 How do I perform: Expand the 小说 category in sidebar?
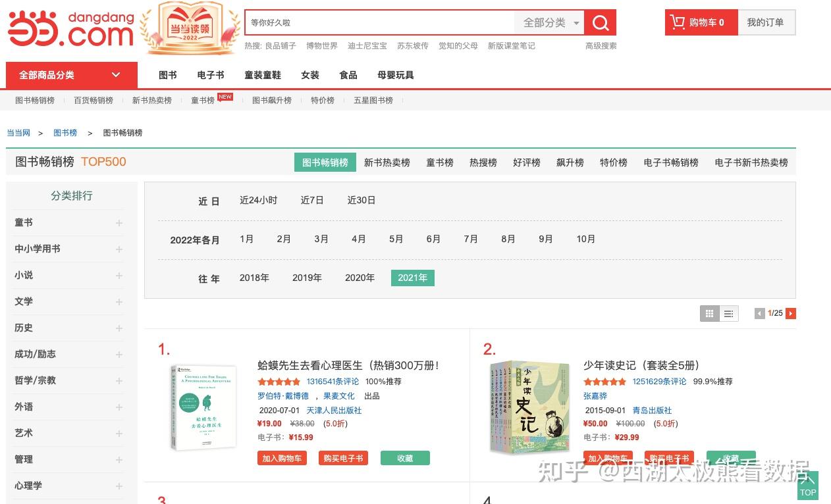pyautogui.click(x=119, y=275)
